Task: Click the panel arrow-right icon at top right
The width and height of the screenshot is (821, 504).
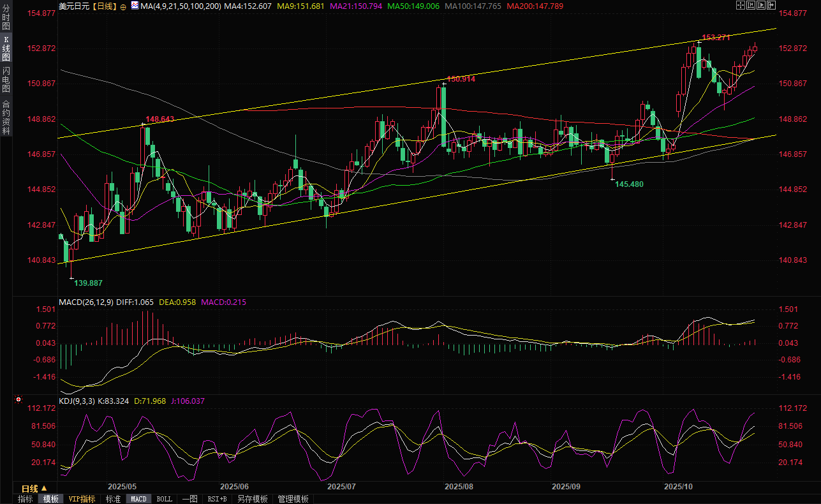Action: (773, 6)
